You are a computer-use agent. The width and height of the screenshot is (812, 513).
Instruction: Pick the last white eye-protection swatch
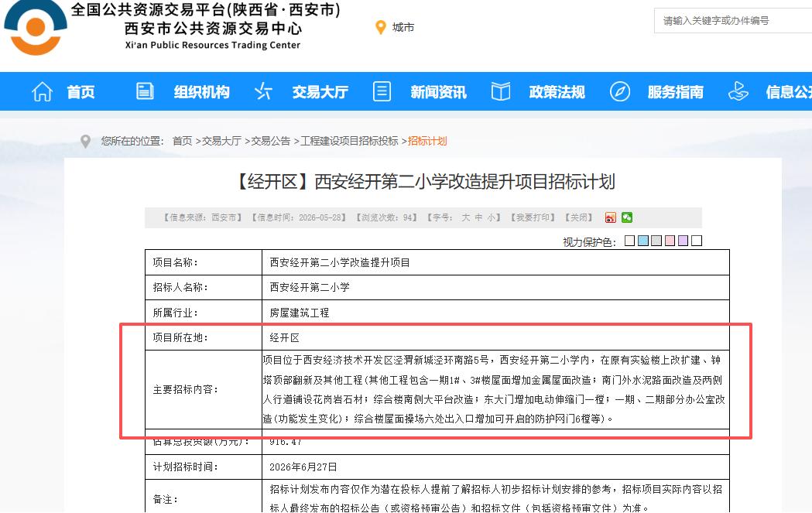coord(697,241)
